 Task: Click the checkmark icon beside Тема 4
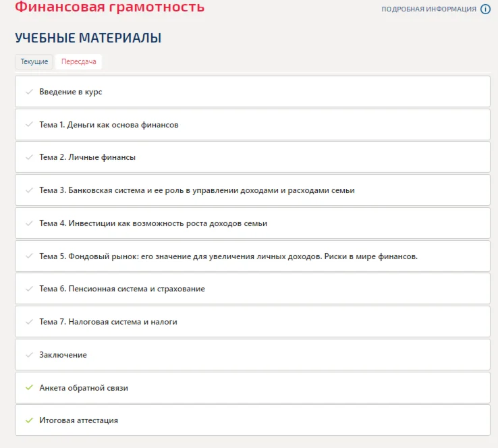tap(29, 223)
